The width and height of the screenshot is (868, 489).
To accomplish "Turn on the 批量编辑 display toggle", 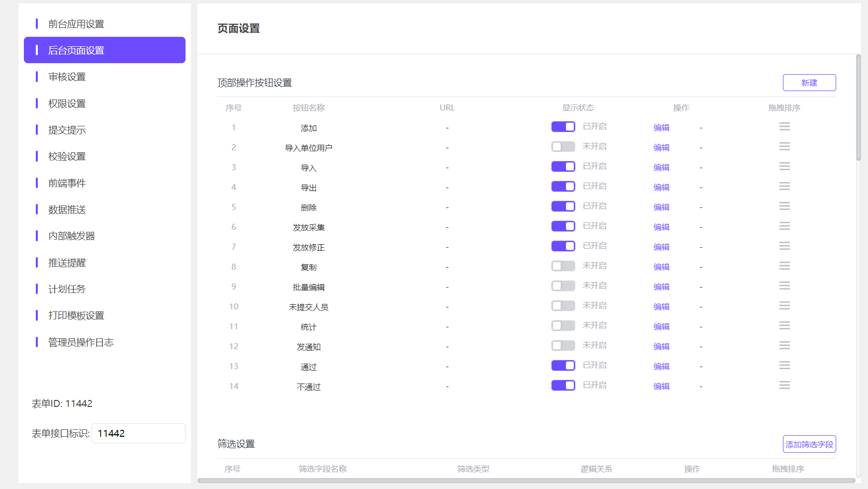I will pyautogui.click(x=563, y=286).
